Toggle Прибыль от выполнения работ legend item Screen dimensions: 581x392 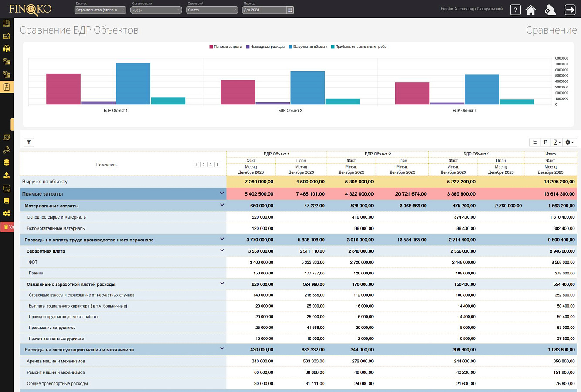pos(359,47)
